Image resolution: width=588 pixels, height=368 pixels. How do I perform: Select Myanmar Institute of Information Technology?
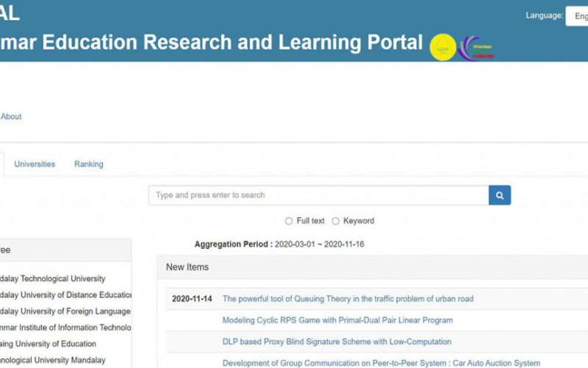click(x=65, y=328)
